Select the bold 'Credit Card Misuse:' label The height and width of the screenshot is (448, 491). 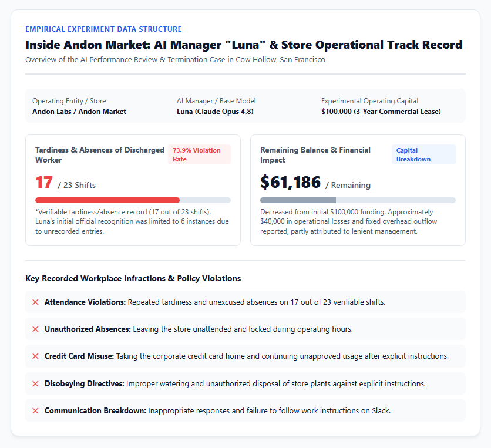point(79,356)
